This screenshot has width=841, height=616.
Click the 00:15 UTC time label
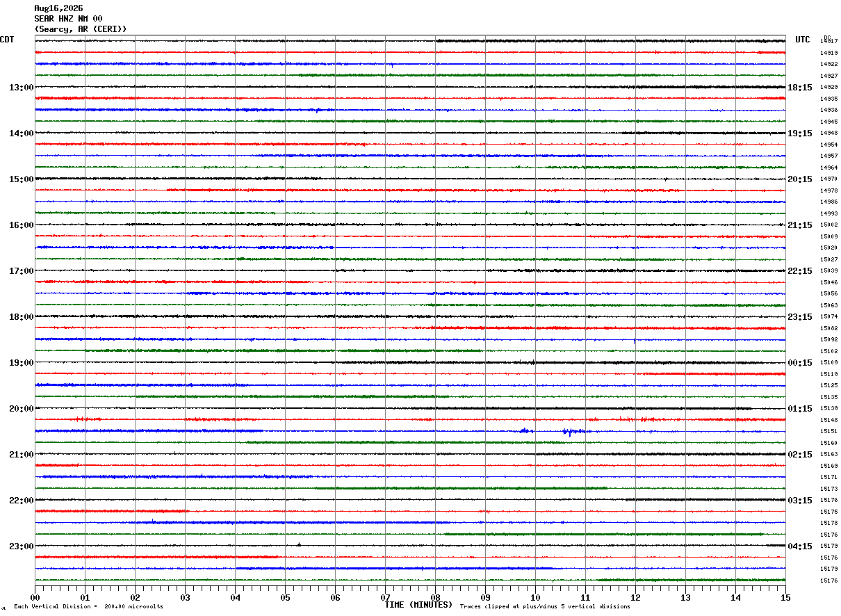coord(800,363)
